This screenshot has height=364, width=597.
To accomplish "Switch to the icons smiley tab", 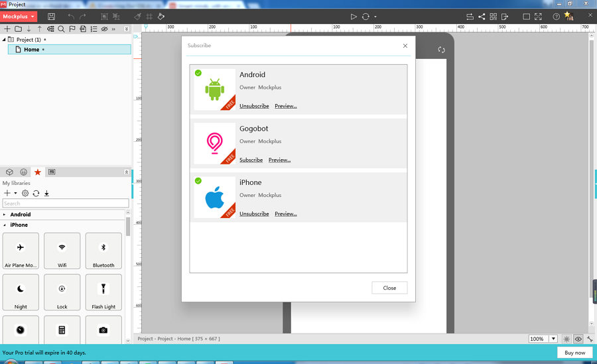I will click(24, 172).
